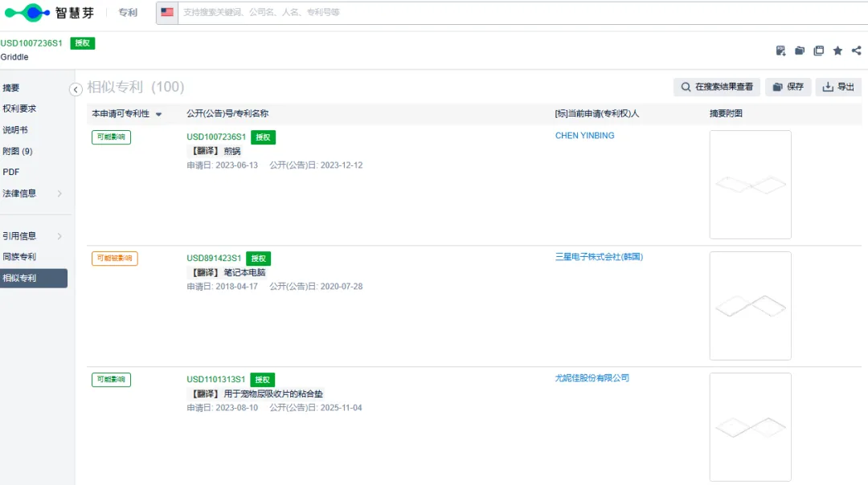Click the 在搜索结果查看 button

716,87
